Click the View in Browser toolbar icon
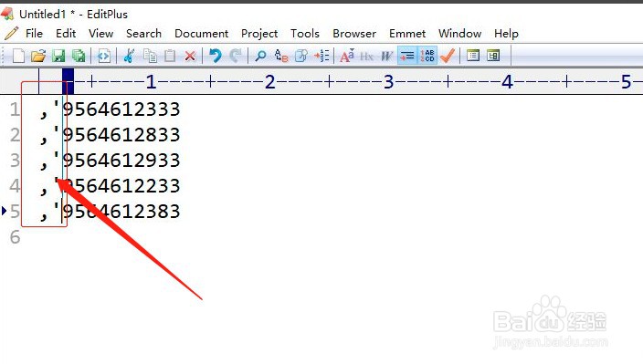The image size is (643, 364). click(x=104, y=56)
